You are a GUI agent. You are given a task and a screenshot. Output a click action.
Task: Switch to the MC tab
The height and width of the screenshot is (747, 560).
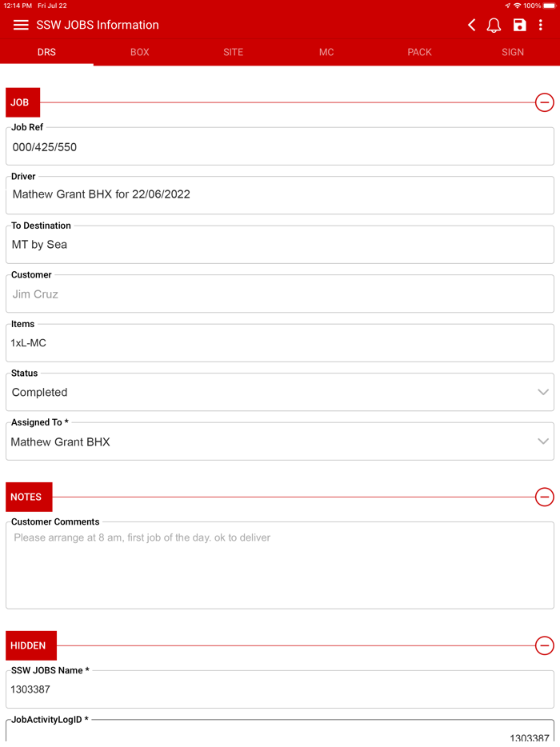(x=326, y=52)
